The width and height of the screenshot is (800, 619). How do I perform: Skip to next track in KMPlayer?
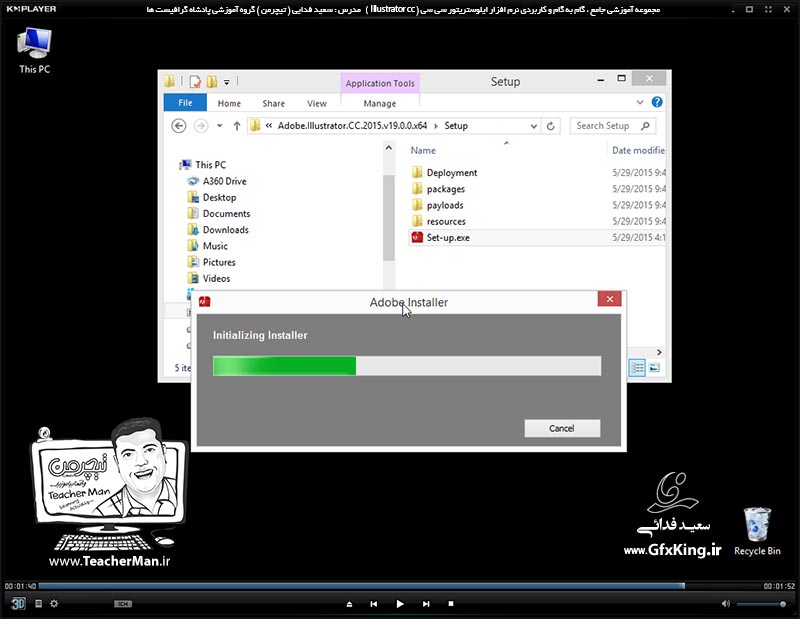coord(426,604)
